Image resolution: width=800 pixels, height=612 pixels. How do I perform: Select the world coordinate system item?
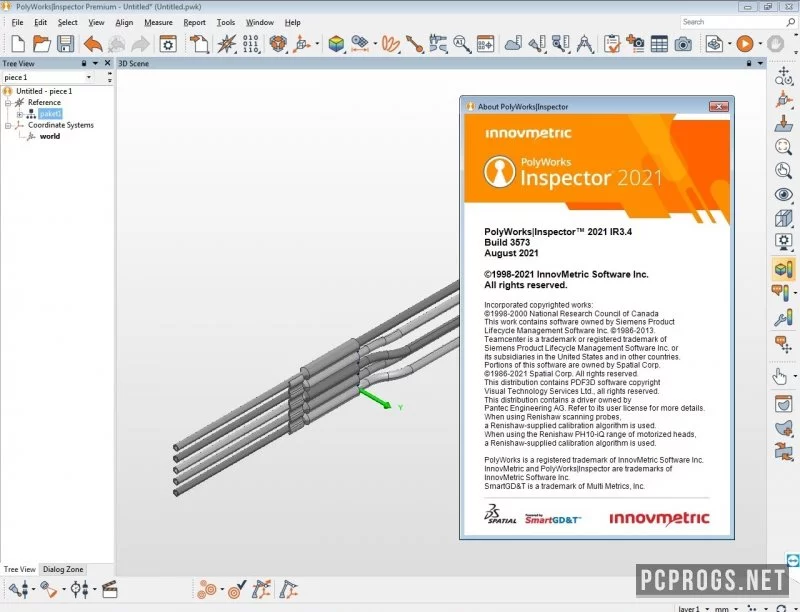[49, 136]
